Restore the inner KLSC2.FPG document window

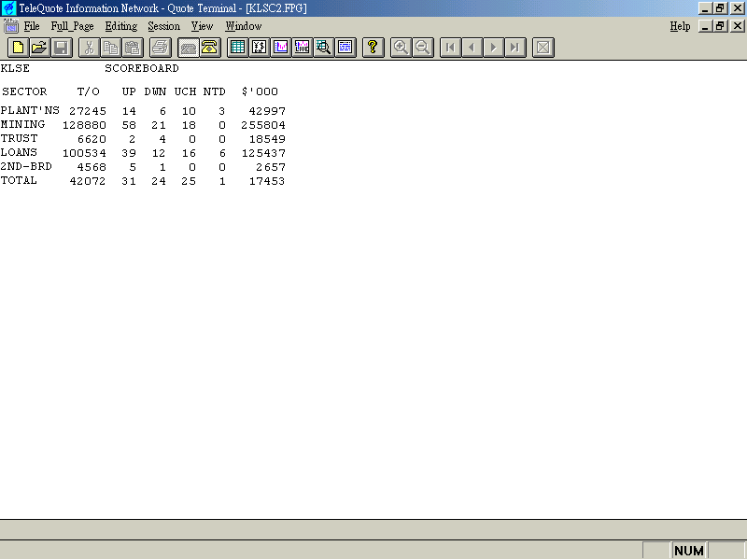click(721, 26)
